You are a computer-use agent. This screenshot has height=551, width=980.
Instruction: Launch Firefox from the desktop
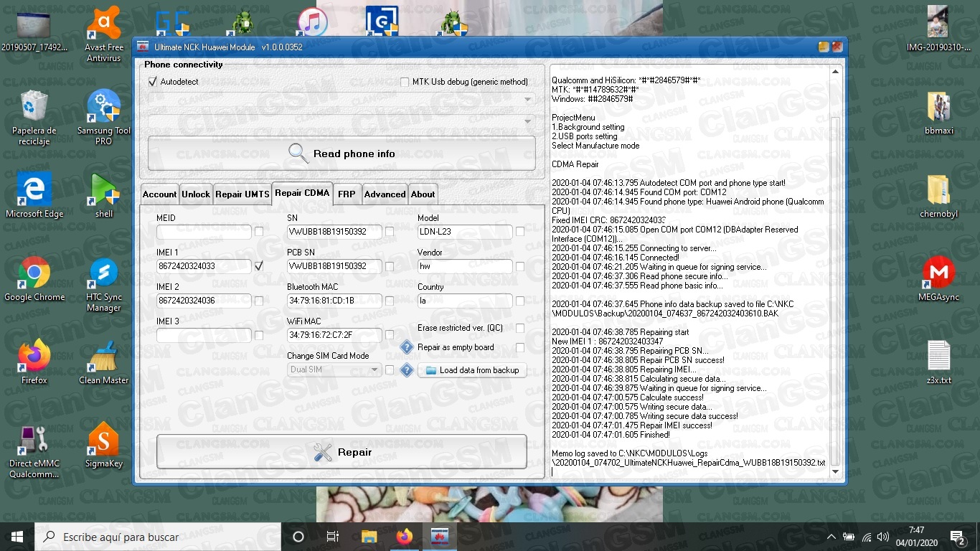pyautogui.click(x=34, y=362)
